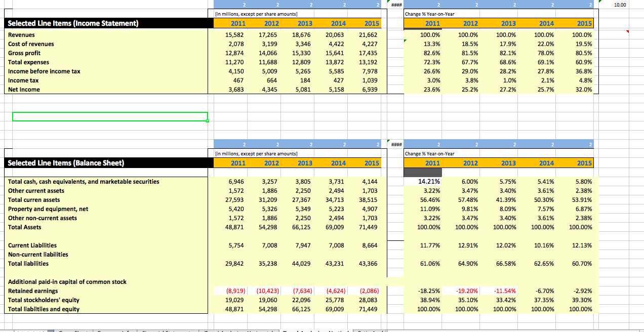Select Total cash 2012 percentage 6.00%

pos(469,182)
